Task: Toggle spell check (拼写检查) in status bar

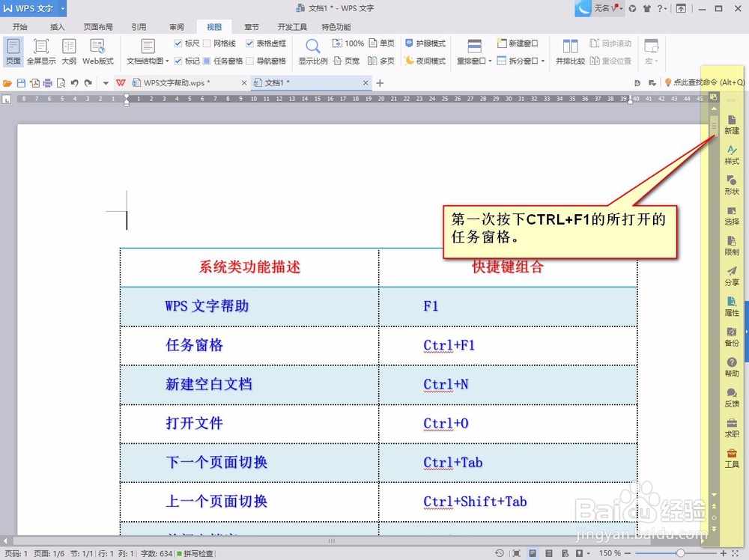Action: point(195,554)
